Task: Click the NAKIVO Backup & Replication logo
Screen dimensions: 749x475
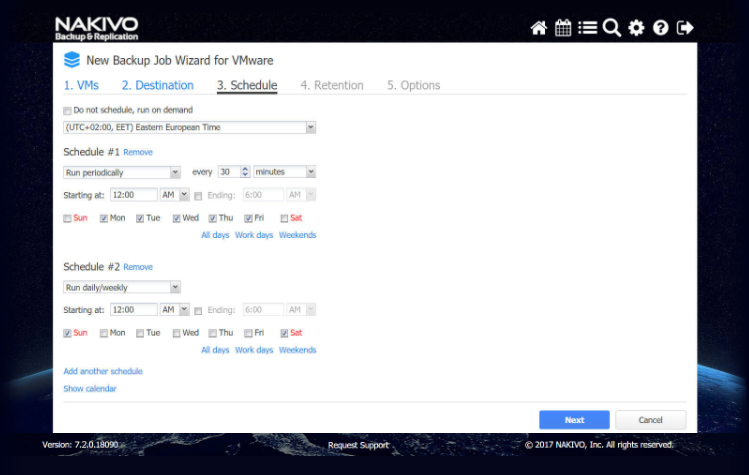Action: point(96,29)
